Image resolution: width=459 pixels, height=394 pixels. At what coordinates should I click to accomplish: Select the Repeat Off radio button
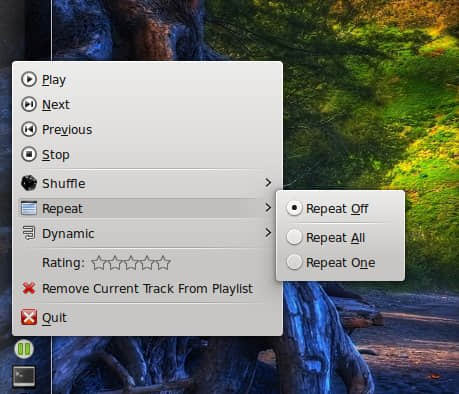click(x=294, y=208)
